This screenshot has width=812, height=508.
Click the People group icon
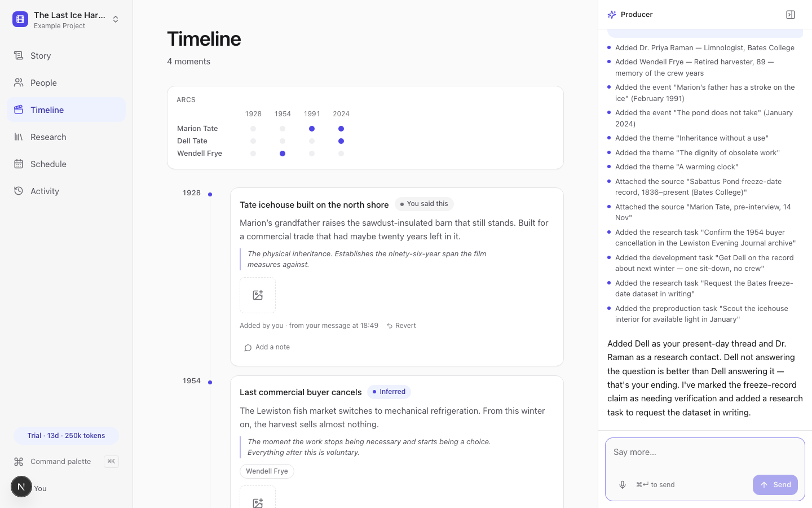pyautogui.click(x=19, y=82)
